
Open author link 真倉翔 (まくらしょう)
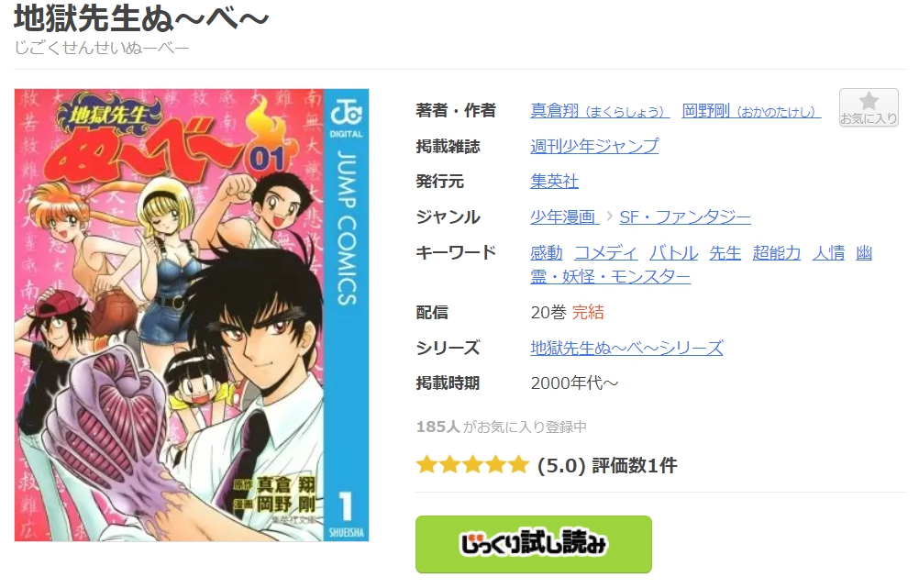[x=600, y=111]
